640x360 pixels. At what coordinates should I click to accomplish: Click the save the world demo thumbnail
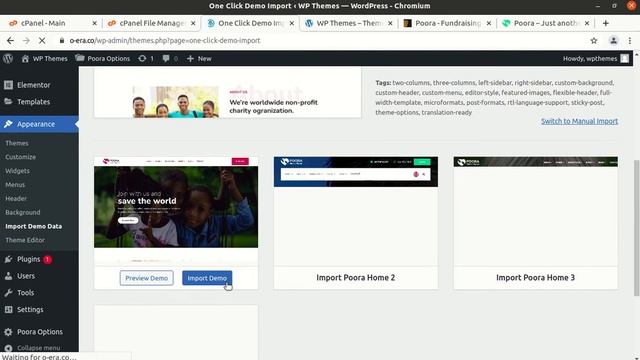point(176,211)
